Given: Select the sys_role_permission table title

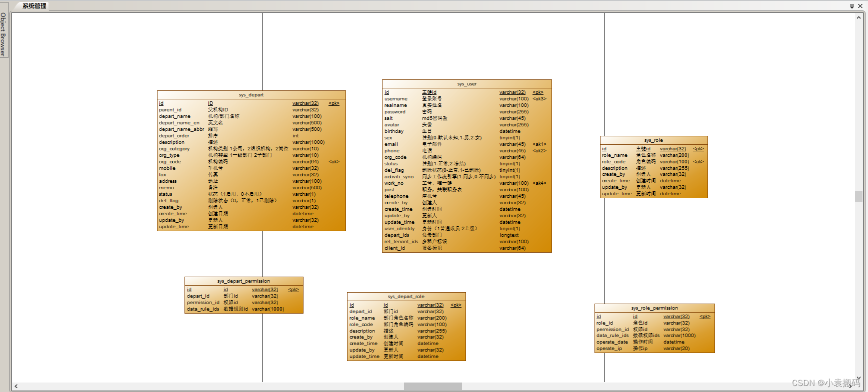Looking at the screenshot, I should 654,308.
